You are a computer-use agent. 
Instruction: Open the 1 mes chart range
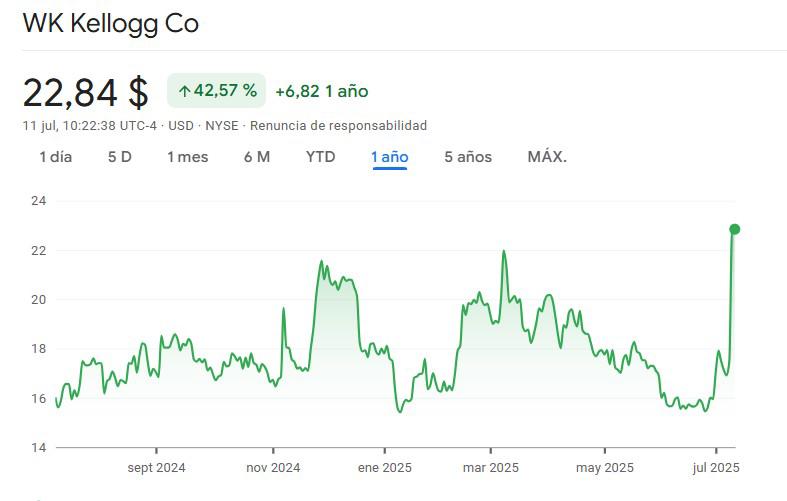coord(188,157)
